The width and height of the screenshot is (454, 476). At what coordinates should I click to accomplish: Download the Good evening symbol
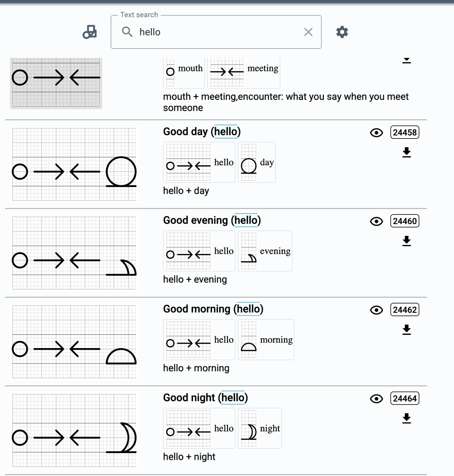pos(406,241)
